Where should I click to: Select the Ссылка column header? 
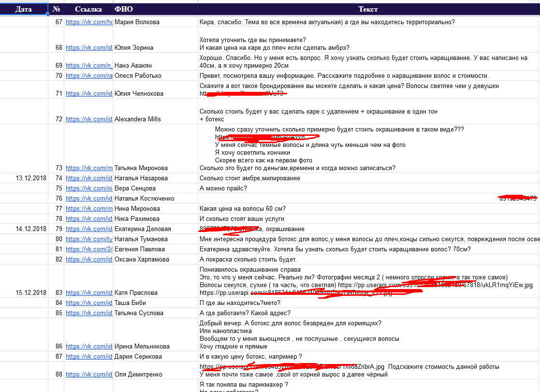[x=88, y=9]
